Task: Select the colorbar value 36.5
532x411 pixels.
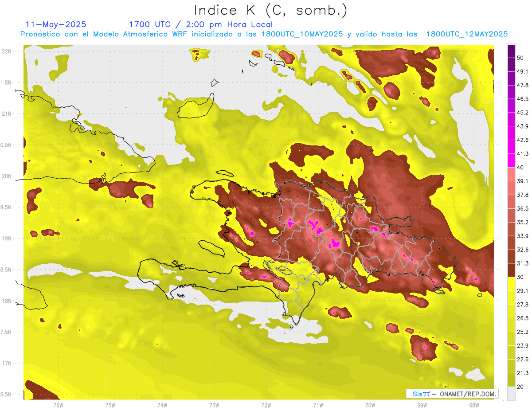Action: [x=523, y=208]
